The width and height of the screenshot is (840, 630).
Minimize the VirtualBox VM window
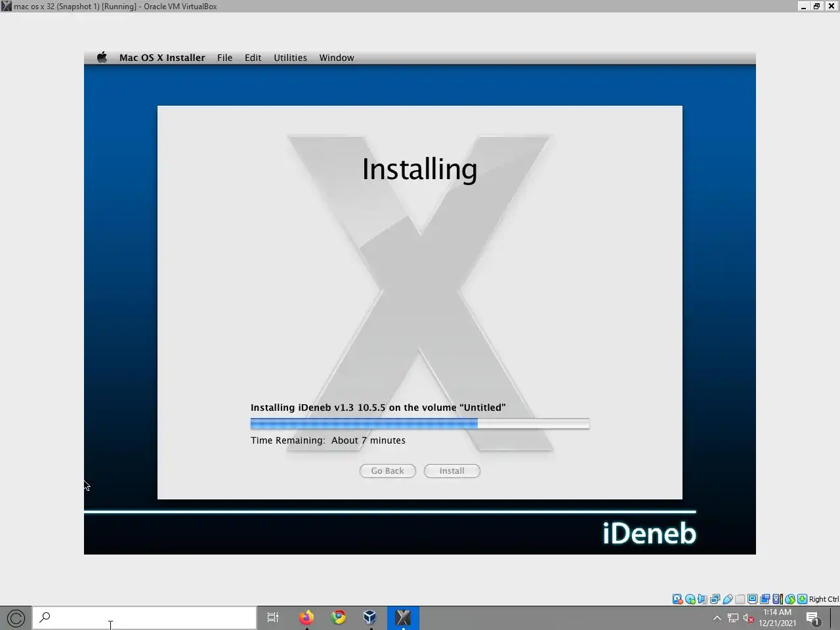pos(803,6)
